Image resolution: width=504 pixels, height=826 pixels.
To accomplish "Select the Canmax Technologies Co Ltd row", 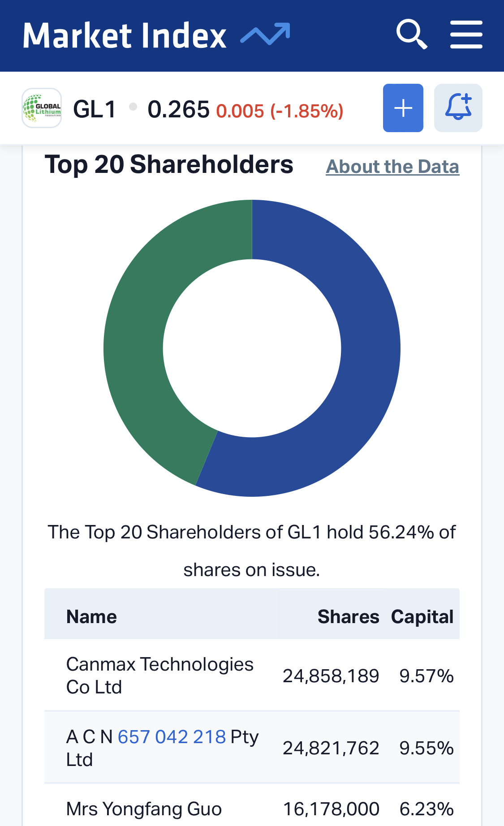I will pos(252,675).
